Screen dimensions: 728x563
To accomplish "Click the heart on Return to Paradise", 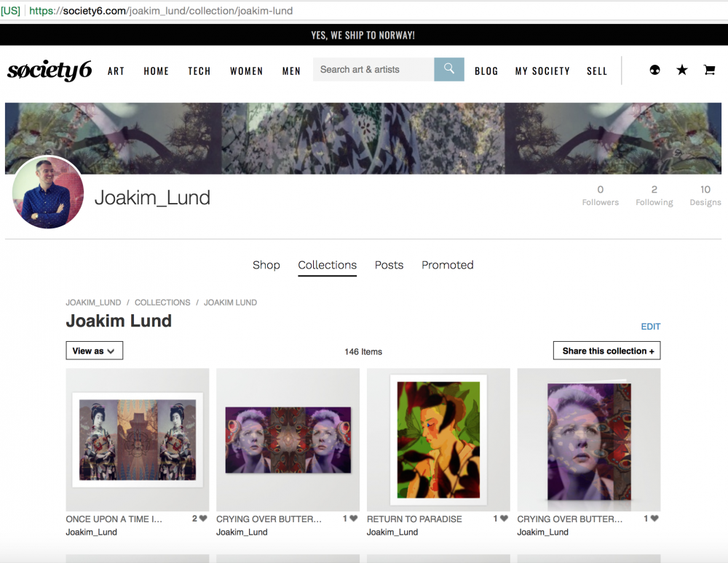I will 504,519.
